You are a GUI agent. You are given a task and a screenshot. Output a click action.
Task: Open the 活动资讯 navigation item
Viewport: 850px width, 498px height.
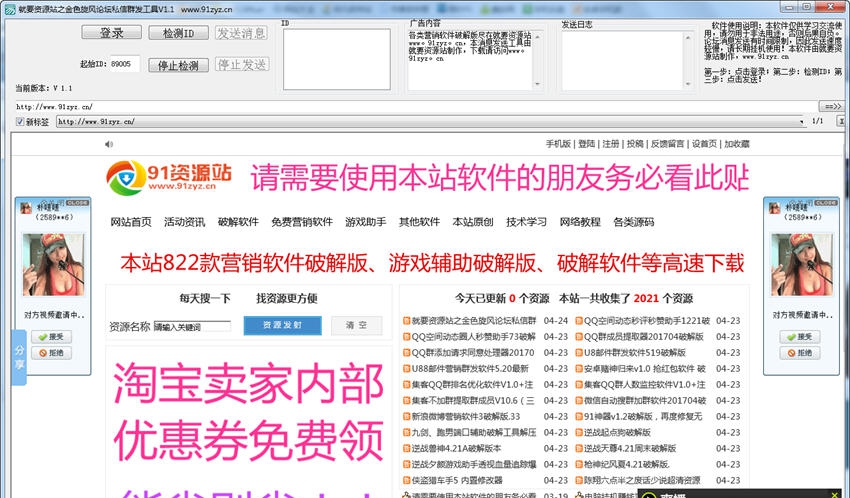pos(184,222)
